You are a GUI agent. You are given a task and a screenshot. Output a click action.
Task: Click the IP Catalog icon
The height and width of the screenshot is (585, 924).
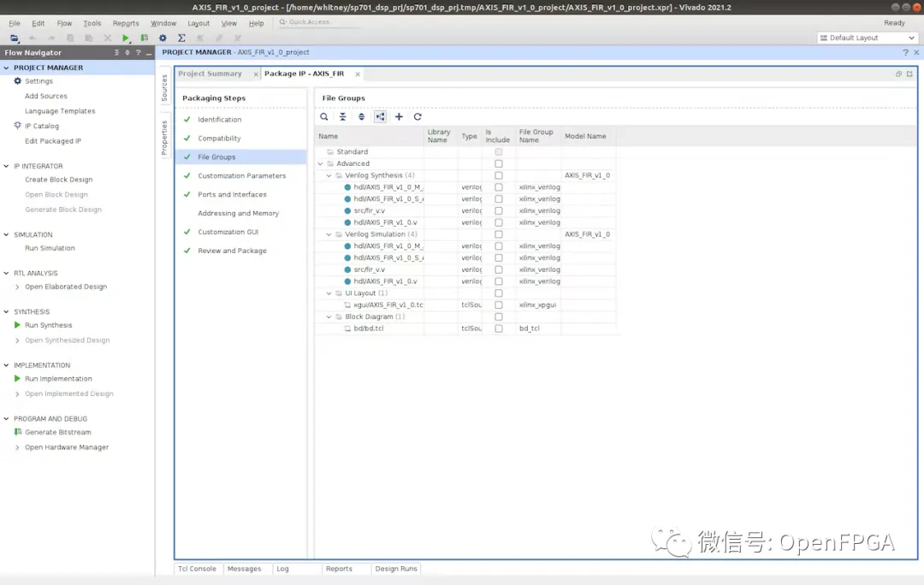(x=18, y=126)
